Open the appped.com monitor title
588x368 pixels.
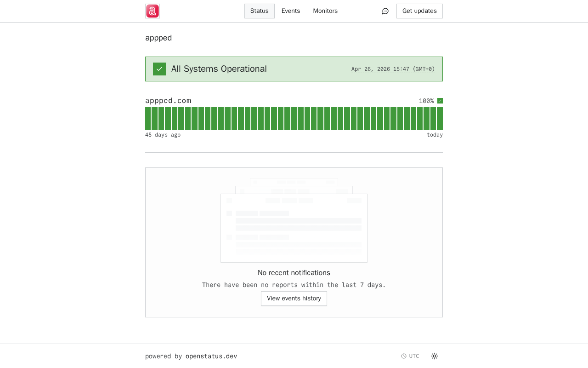(x=168, y=101)
